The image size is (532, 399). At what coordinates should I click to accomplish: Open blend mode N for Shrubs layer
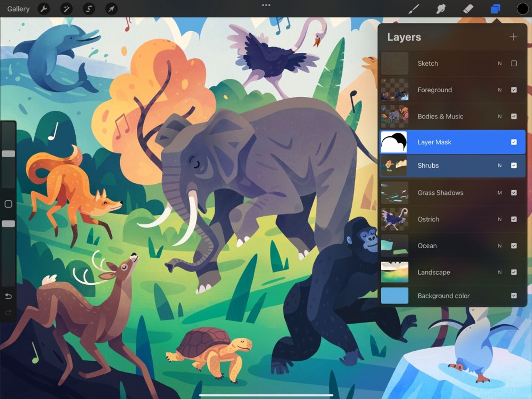point(500,165)
